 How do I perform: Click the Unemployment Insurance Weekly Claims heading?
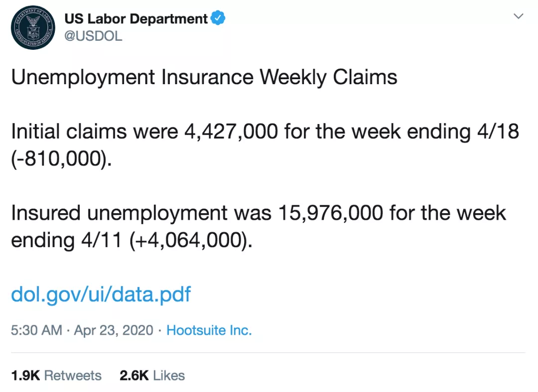pyautogui.click(x=204, y=77)
